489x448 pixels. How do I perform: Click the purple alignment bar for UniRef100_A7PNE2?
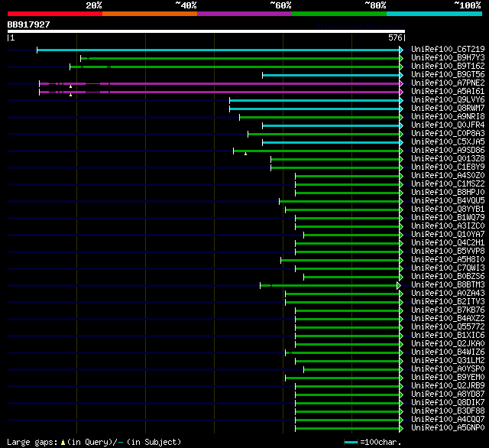pyautogui.click(x=219, y=83)
